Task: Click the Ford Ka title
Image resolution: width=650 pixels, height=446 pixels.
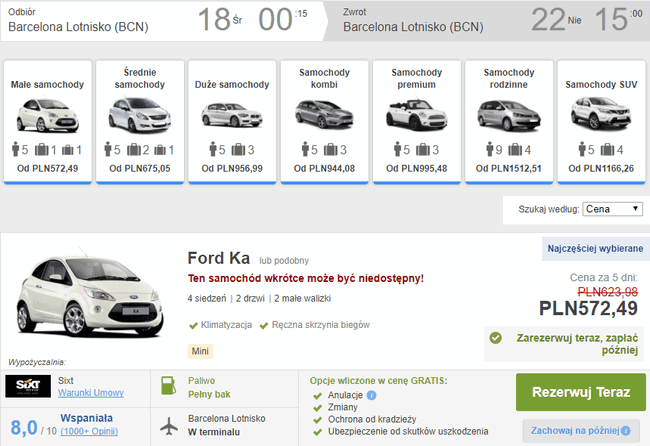Action: 218,258
